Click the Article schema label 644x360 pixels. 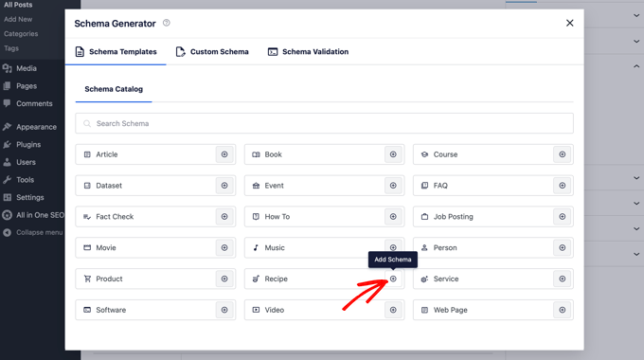tap(107, 154)
